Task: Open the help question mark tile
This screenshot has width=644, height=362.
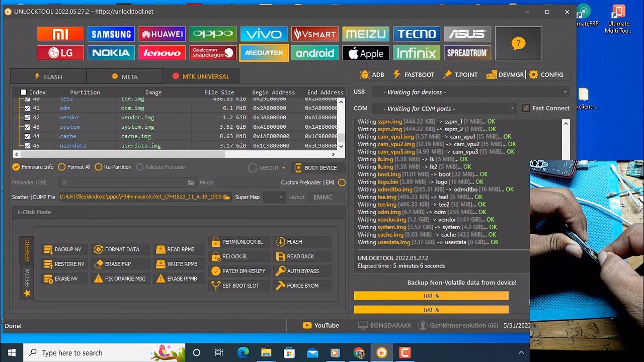Action: click(x=518, y=44)
